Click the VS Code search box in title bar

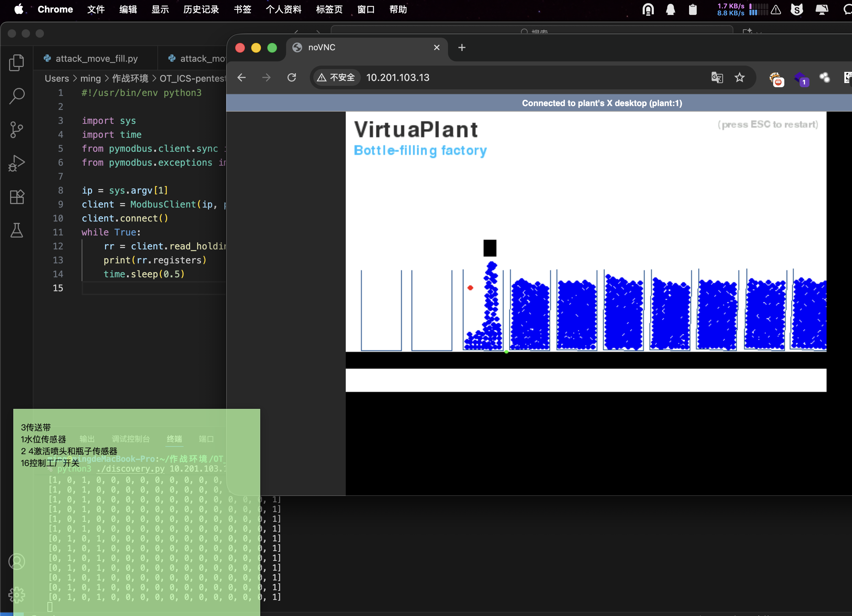point(532,30)
